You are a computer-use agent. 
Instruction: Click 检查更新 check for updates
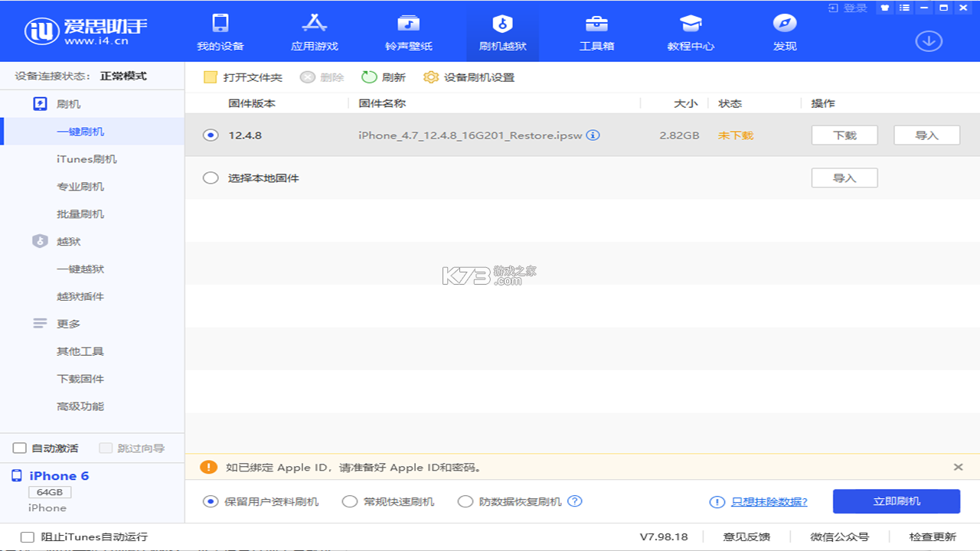[x=933, y=537]
